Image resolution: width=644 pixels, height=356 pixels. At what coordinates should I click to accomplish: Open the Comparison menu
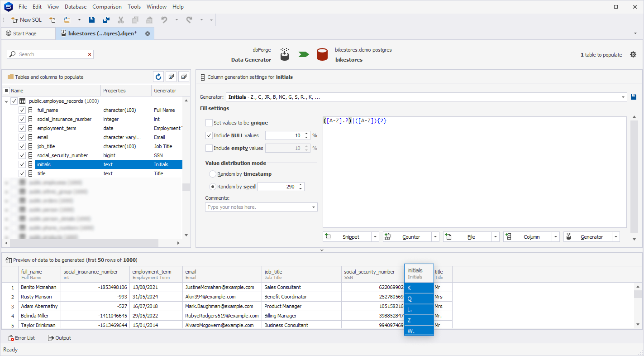tap(107, 7)
